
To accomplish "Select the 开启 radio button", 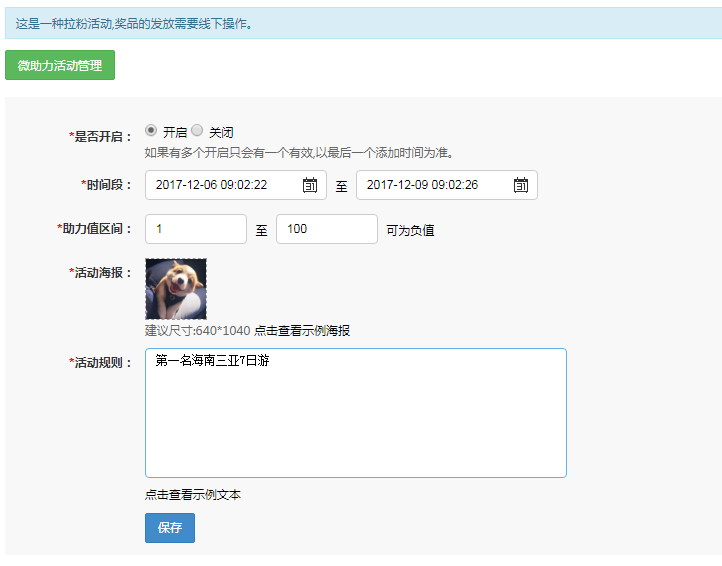I will [x=151, y=130].
